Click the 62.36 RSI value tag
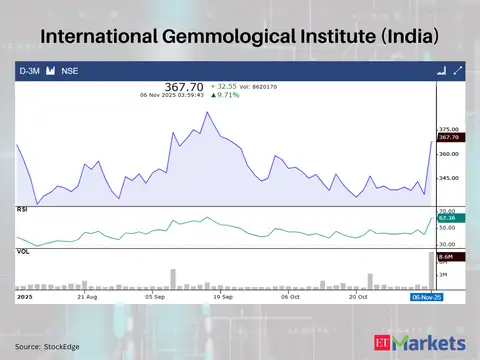 coord(451,218)
